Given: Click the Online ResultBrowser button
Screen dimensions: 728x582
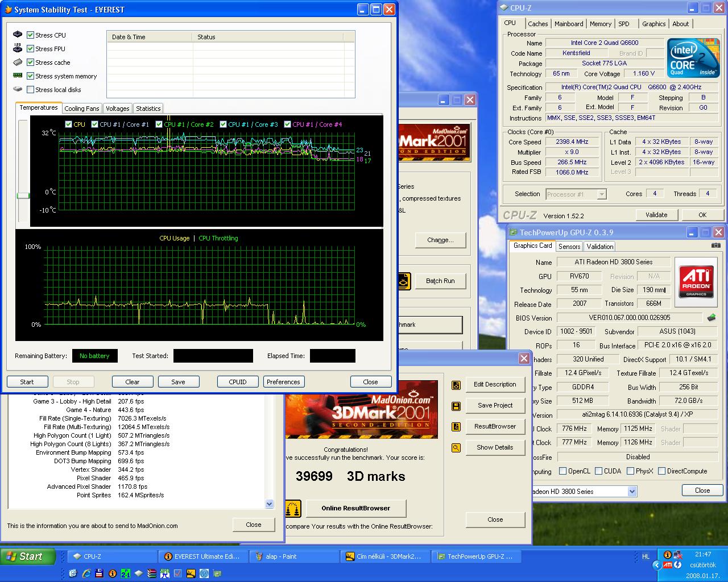Looking at the screenshot, I should point(356,508).
